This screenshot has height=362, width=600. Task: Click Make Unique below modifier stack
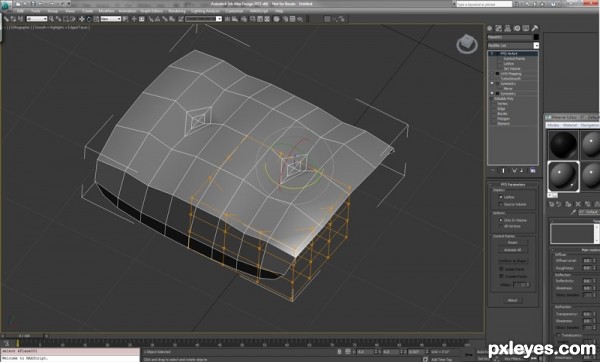tap(514, 171)
